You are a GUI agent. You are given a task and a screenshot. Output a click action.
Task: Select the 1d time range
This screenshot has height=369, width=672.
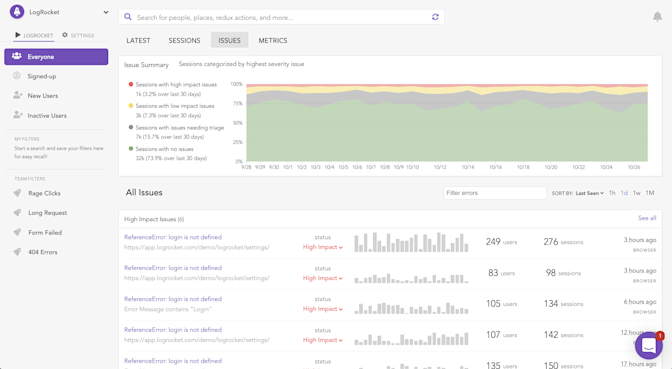click(624, 193)
